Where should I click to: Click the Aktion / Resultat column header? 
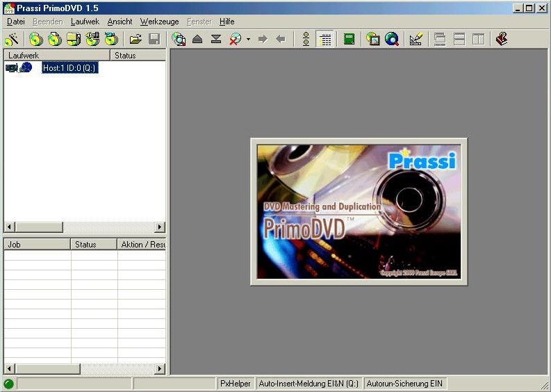(142, 245)
